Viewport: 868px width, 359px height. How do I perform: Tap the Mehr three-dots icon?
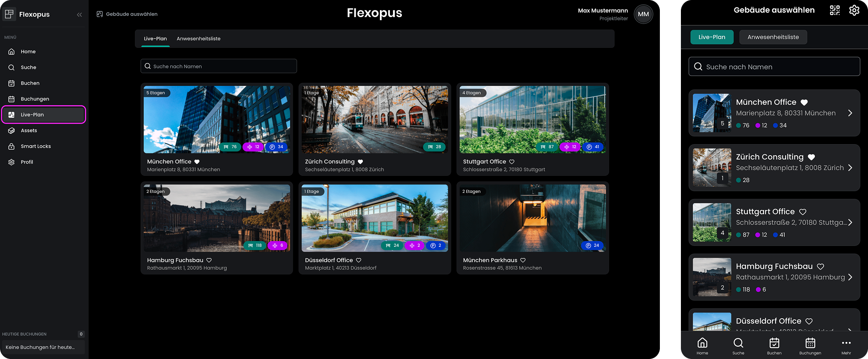click(846, 343)
